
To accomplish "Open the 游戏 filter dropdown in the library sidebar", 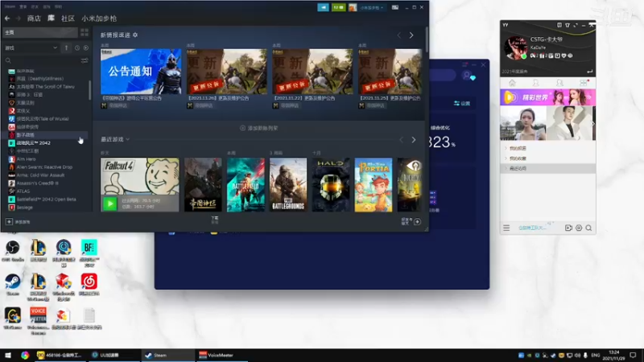I will point(31,48).
